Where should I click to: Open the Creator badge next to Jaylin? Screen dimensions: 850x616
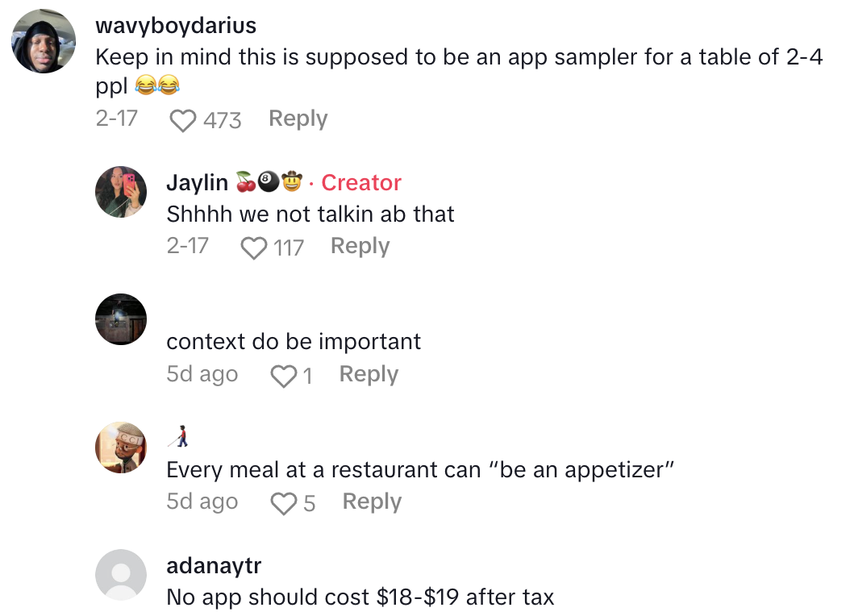(x=361, y=182)
